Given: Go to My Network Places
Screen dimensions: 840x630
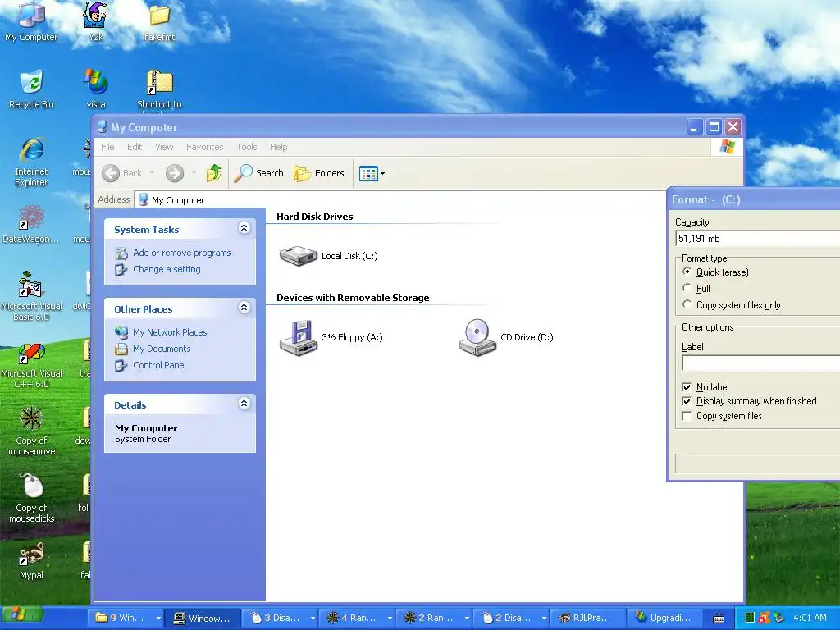Looking at the screenshot, I should tap(170, 332).
